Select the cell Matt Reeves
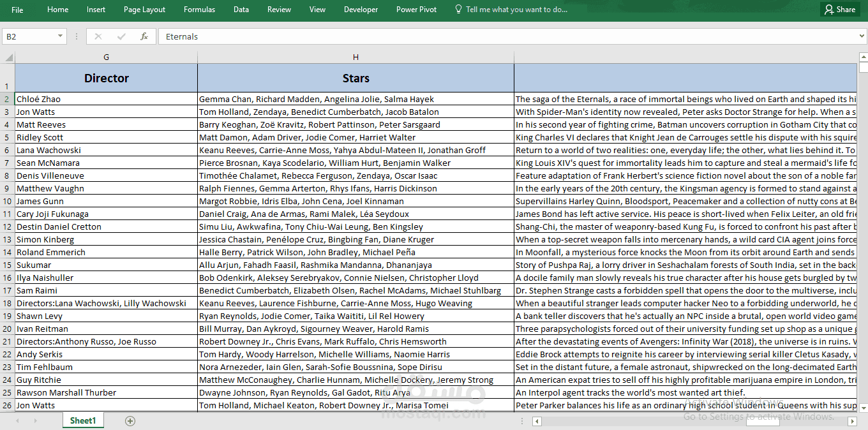The width and height of the screenshot is (868, 430). tap(106, 124)
